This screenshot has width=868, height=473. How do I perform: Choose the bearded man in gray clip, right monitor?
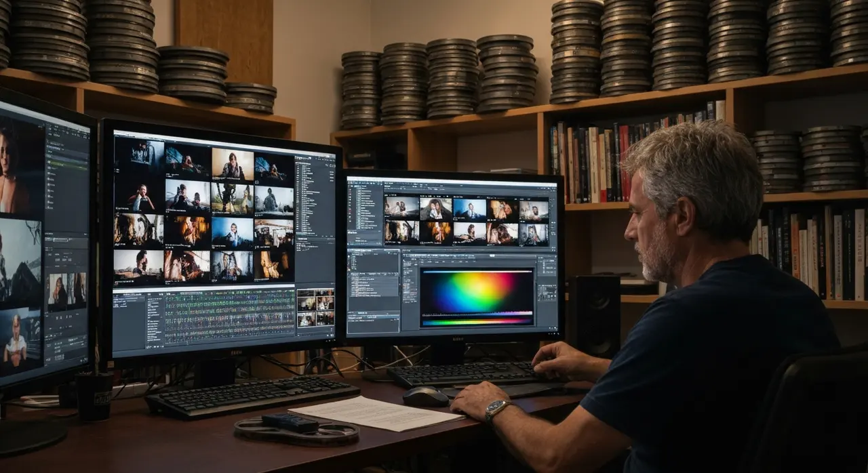[534, 211]
